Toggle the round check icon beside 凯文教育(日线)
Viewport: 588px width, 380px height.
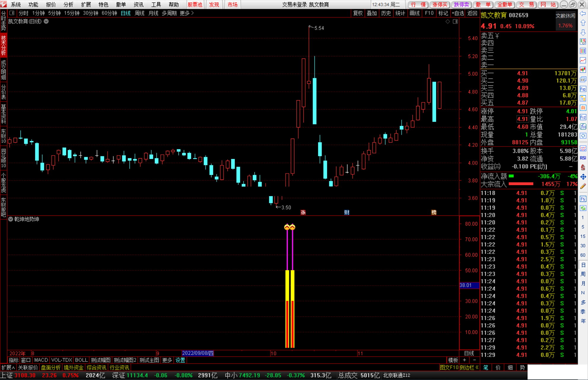click(46, 21)
